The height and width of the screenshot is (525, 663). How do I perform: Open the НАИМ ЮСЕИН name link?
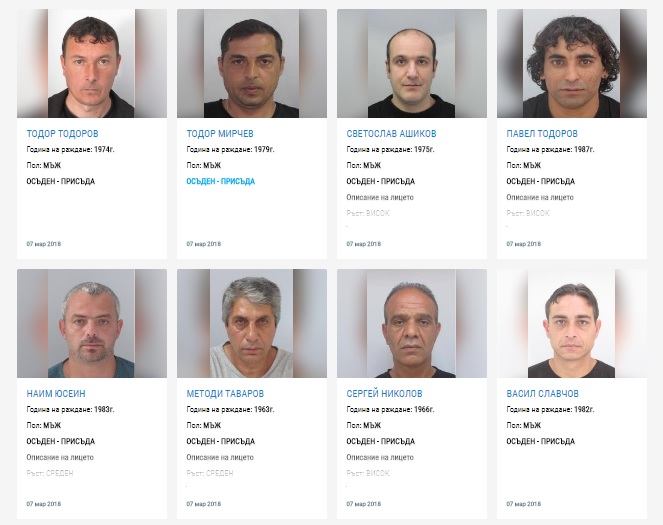[56, 394]
